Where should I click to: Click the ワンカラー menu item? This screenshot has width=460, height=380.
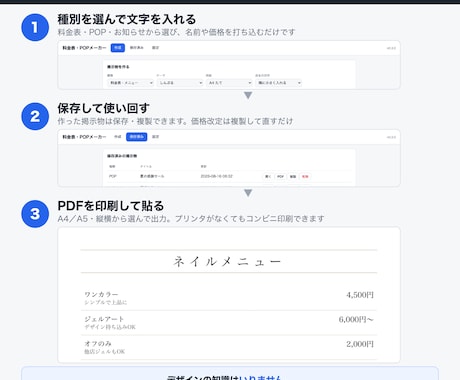point(101,294)
